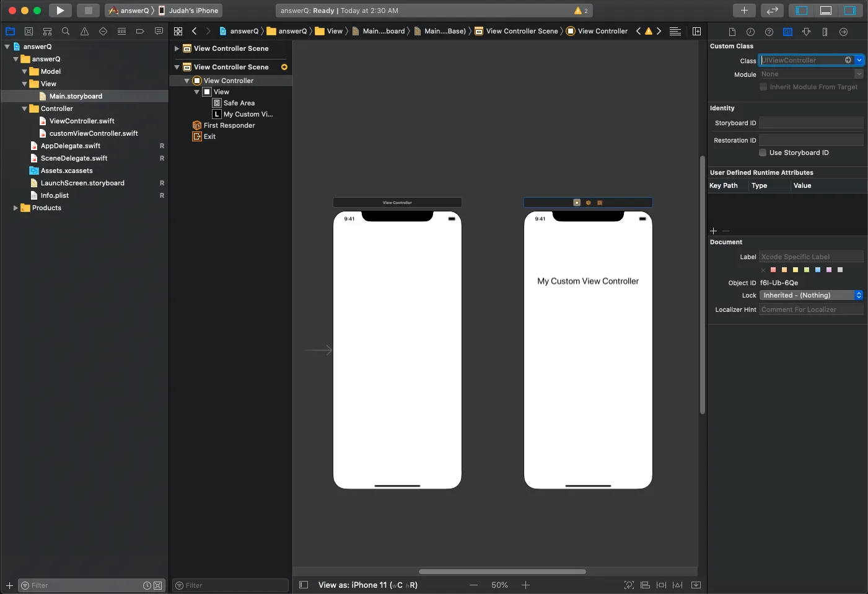
Task: Click View as: iPhone 11 button
Action: [x=367, y=585]
